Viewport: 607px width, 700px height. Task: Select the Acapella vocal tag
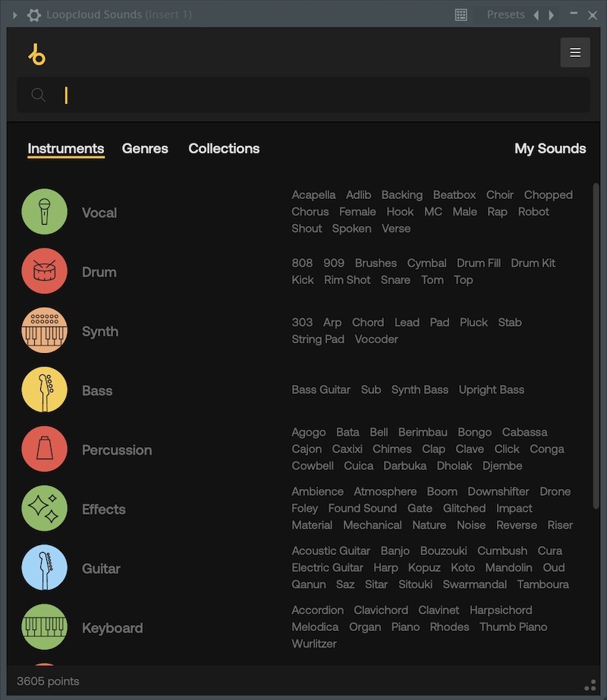click(x=313, y=195)
